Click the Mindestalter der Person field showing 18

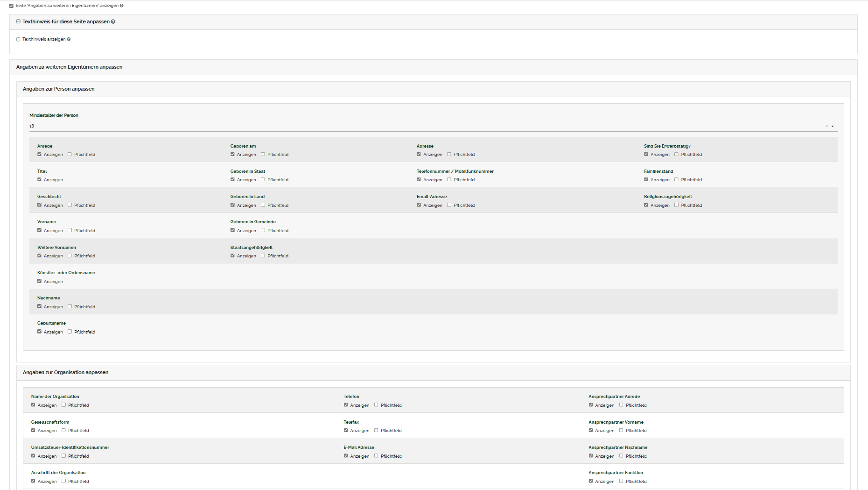click(x=420, y=126)
